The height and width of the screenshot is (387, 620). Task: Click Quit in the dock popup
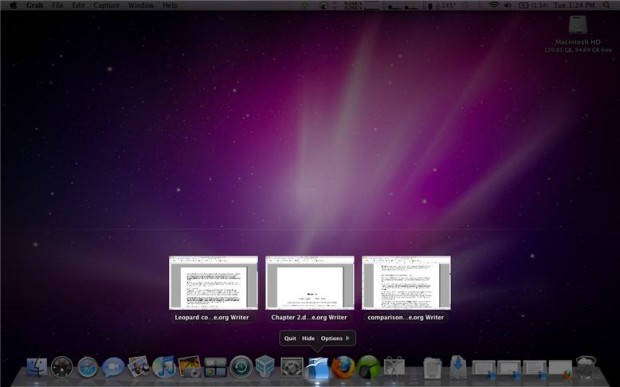click(x=290, y=338)
